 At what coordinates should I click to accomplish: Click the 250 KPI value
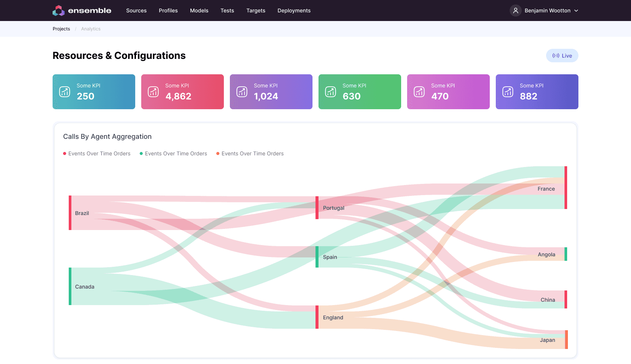tap(86, 96)
